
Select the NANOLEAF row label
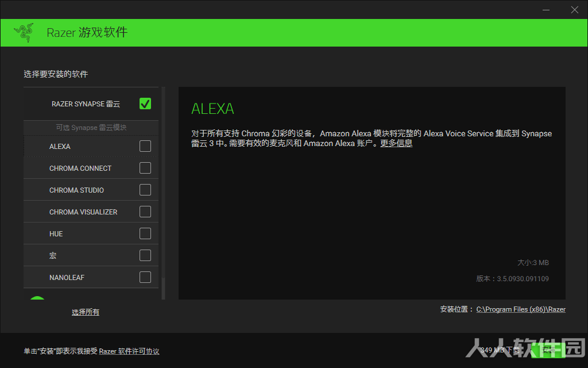click(x=67, y=278)
